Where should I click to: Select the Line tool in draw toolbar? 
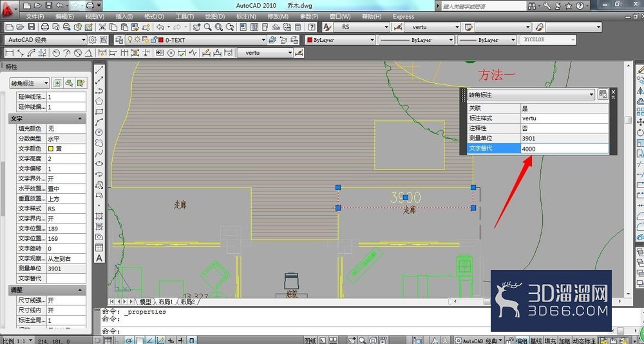tap(99, 70)
